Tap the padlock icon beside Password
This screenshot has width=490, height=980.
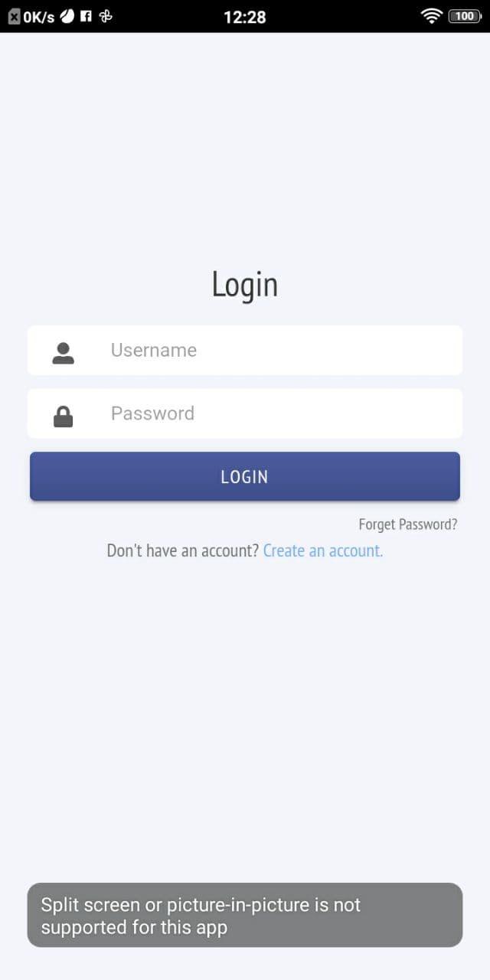[63, 416]
